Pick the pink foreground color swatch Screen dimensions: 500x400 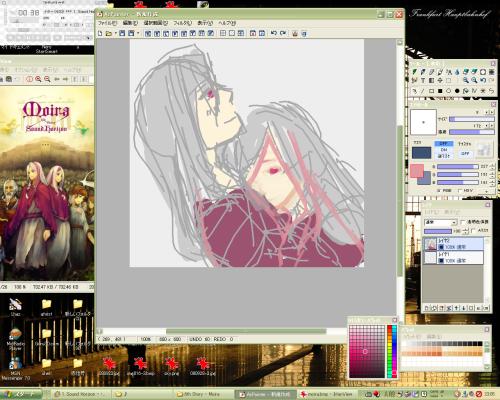click(416, 170)
